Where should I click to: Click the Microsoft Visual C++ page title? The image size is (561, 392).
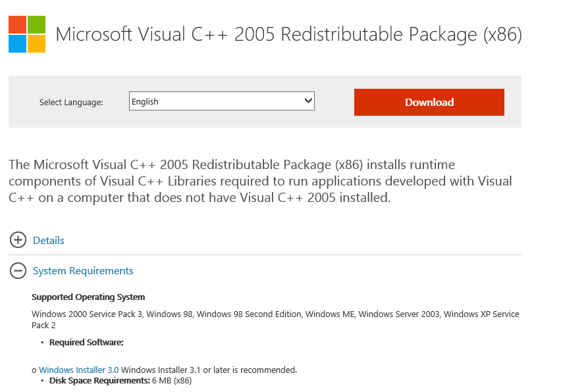click(x=288, y=34)
